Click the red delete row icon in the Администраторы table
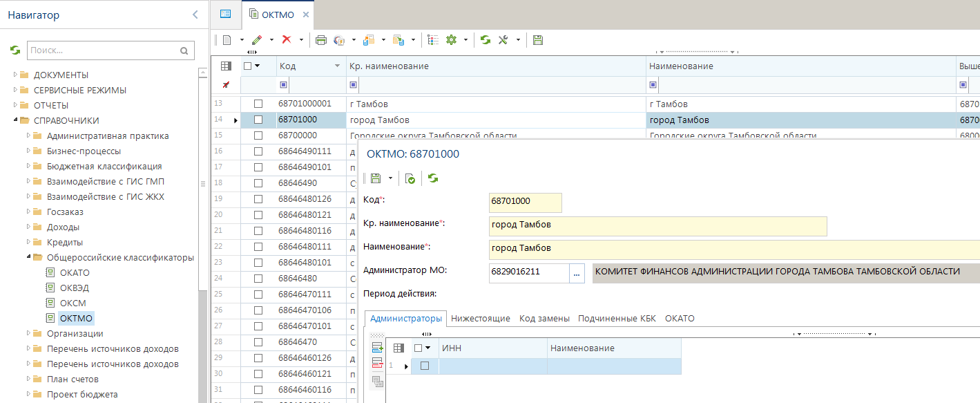The height and width of the screenshot is (403, 980). 377,364
